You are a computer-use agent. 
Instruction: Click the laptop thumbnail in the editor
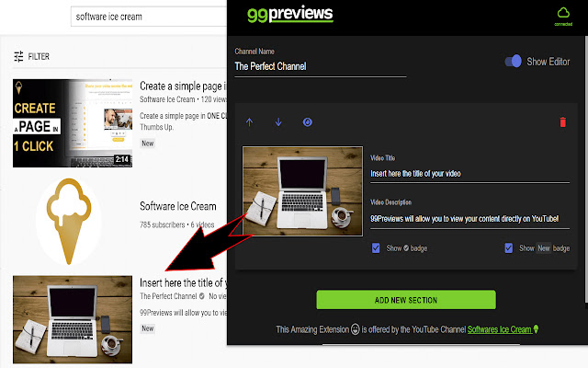[302, 191]
